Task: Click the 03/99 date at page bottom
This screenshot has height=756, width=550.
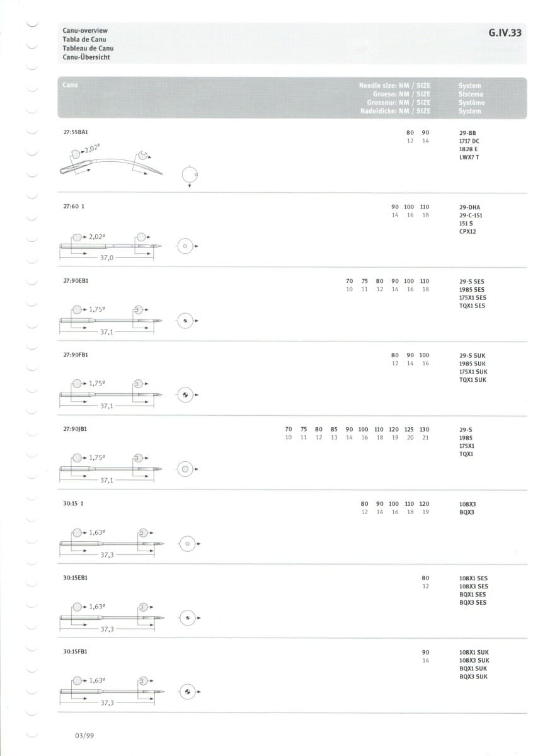Action: click(x=84, y=735)
